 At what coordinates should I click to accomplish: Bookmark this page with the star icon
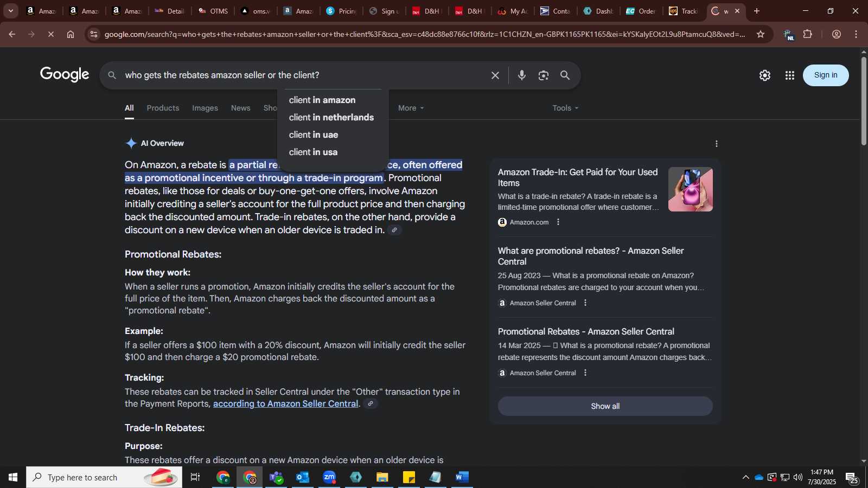(x=761, y=34)
